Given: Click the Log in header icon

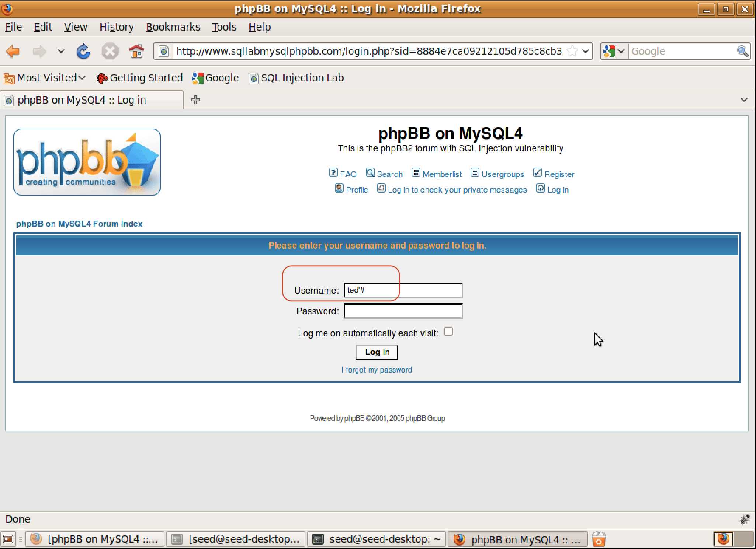Looking at the screenshot, I should tap(540, 188).
